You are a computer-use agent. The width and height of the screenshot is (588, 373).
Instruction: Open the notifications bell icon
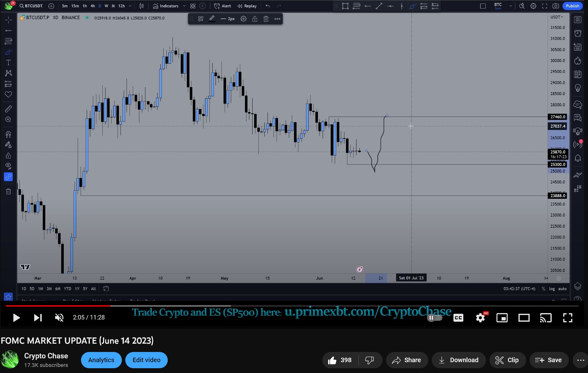click(577, 158)
